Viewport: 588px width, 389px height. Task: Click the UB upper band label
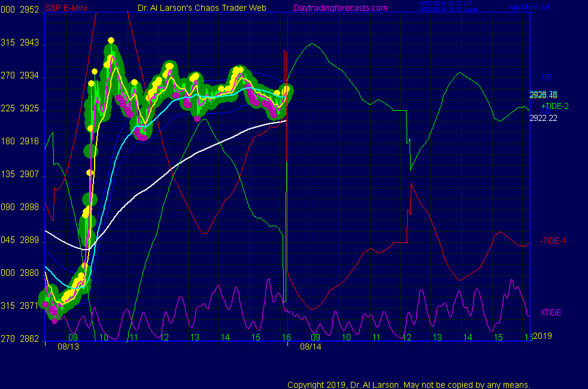pos(546,77)
